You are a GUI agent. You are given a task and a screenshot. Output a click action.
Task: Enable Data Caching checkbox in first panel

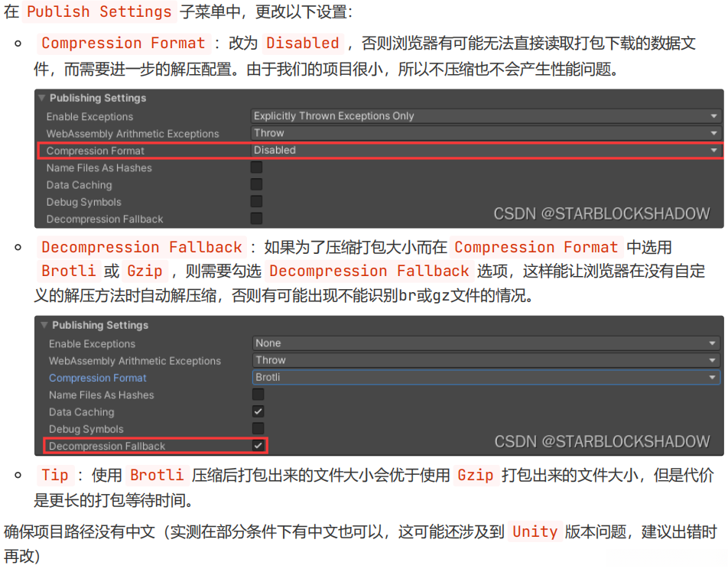[256, 184]
